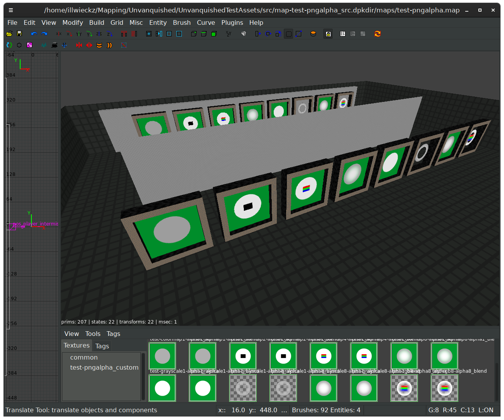Open a map file with the folder icon
504x420 pixels.
point(9,34)
